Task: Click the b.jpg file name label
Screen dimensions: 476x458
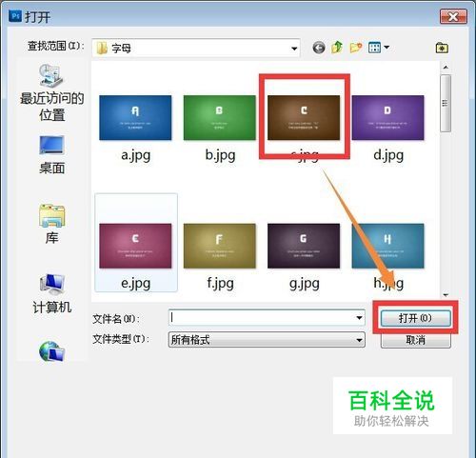Action: pyautogui.click(x=220, y=155)
